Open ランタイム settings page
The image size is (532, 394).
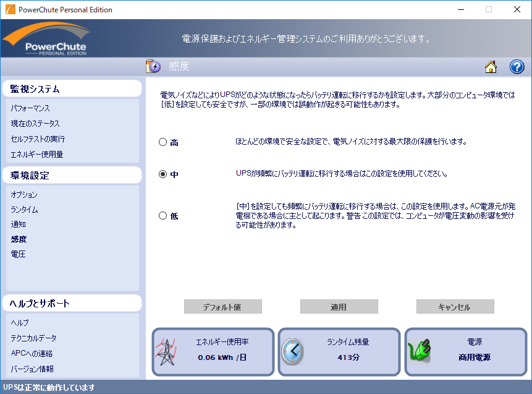tap(24, 210)
